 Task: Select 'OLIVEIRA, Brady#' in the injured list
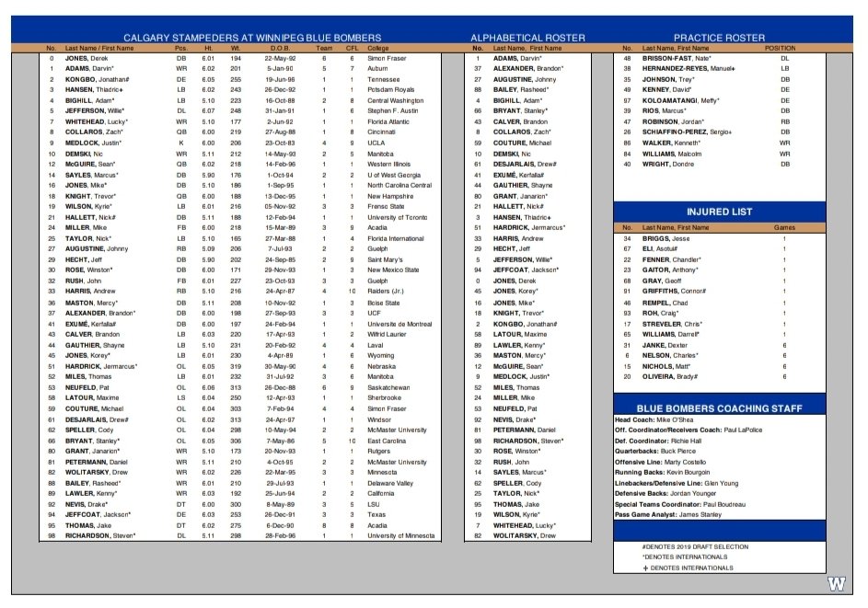click(x=670, y=377)
